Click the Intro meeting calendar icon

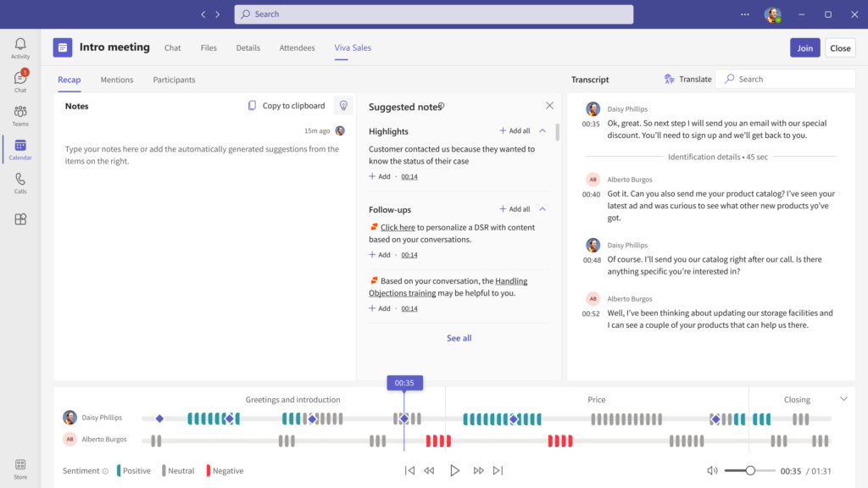63,47
